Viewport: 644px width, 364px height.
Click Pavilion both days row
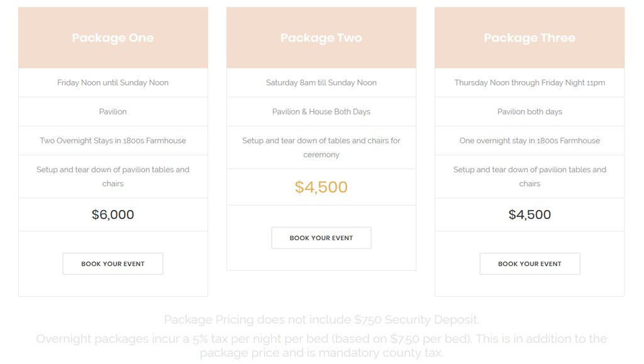click(x=530, y=112)
